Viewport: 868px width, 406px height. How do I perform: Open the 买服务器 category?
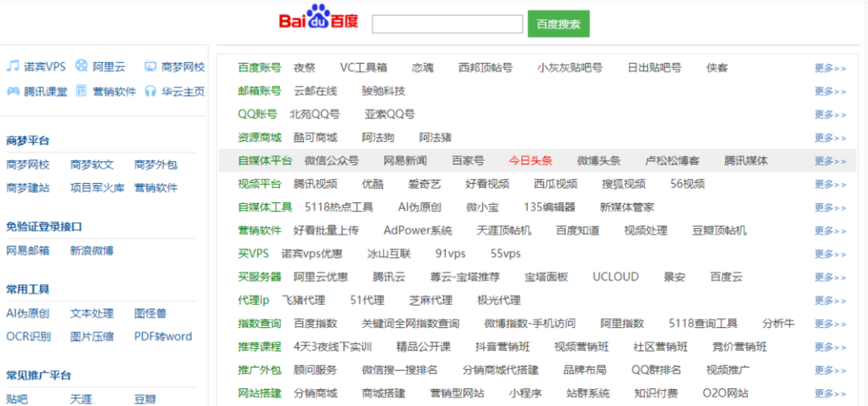[x=260, y=276]
